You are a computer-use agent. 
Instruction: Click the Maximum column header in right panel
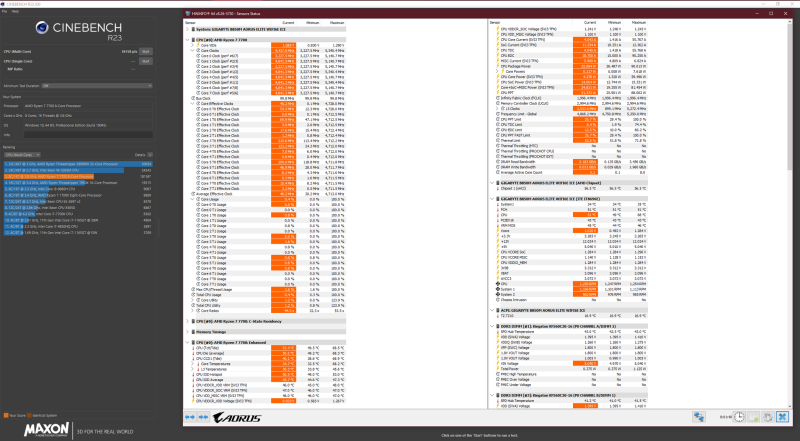pyautogui.click(x=638, y=23)
